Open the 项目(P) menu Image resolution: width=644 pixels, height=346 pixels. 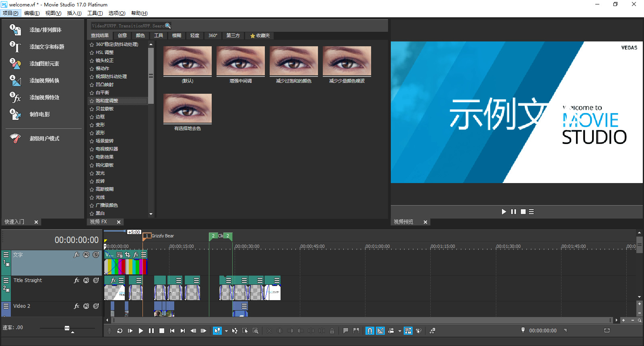[x=10, y=13]
